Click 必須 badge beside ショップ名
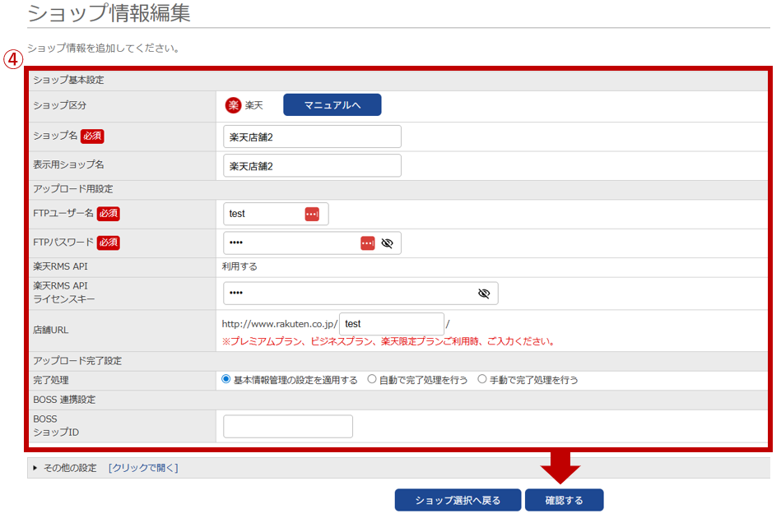781x532 pixels. [92, 136]
